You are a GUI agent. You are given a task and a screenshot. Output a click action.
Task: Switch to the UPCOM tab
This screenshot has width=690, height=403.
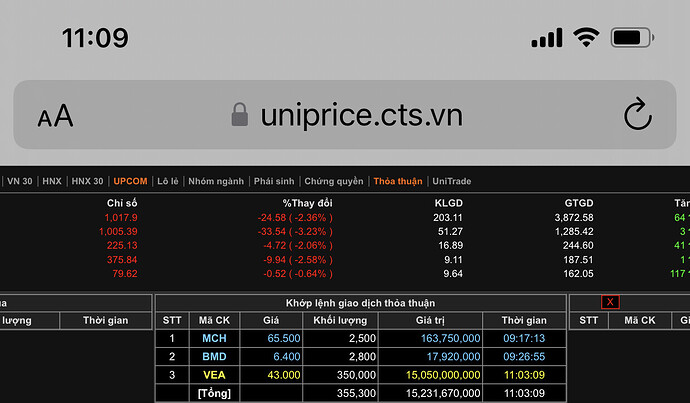coord(130,181)
